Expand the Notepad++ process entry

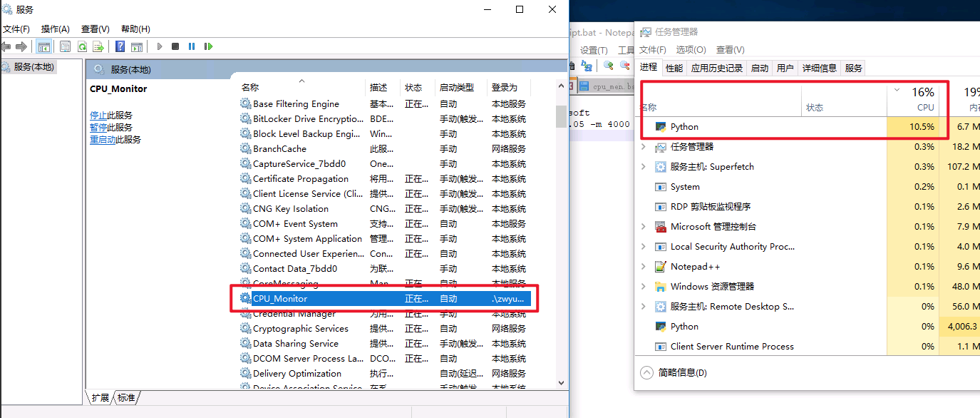tap(644, 267)
